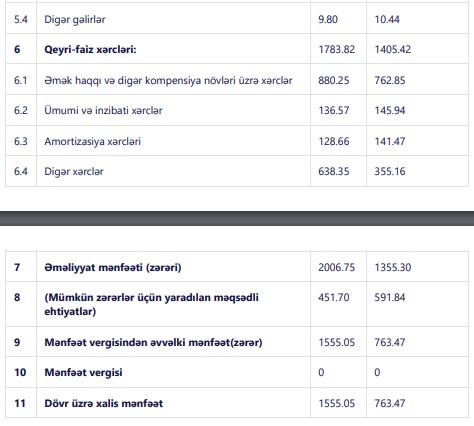Click the 'Digər gəlirlər' row label
The height and width of the screenshot is (426, 474).
point(75,20)
